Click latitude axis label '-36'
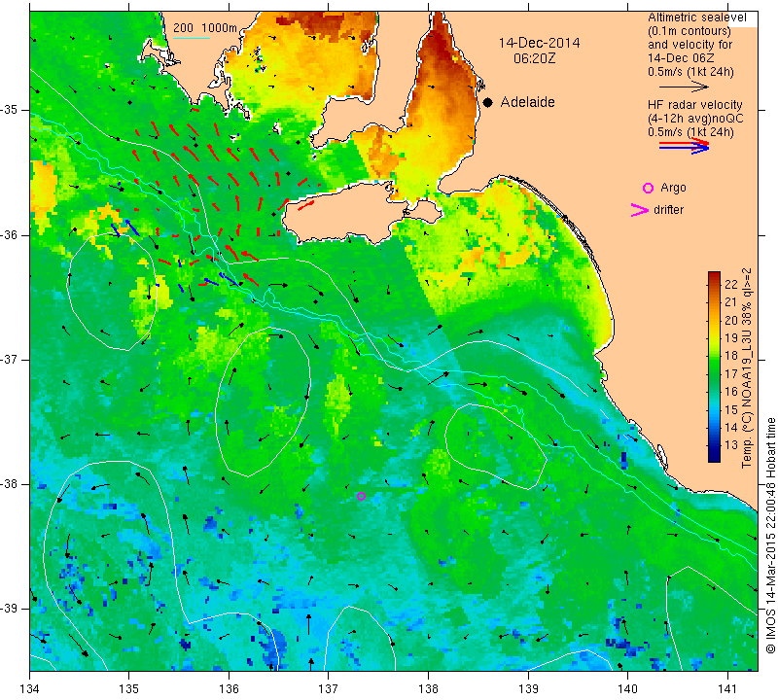Image resolution: width=778 pixels, height=700 pixels. pos(9,234)
